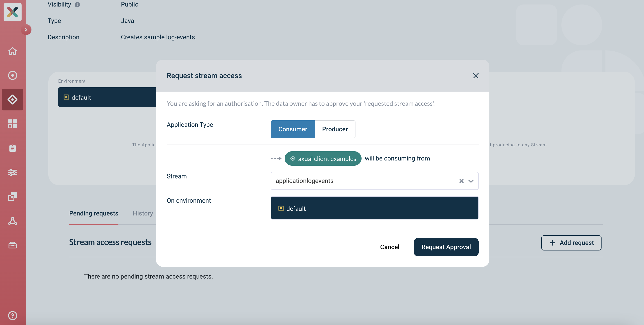Expand the Stream dropdown chevron
644x325 pixels.
(471, 181)
